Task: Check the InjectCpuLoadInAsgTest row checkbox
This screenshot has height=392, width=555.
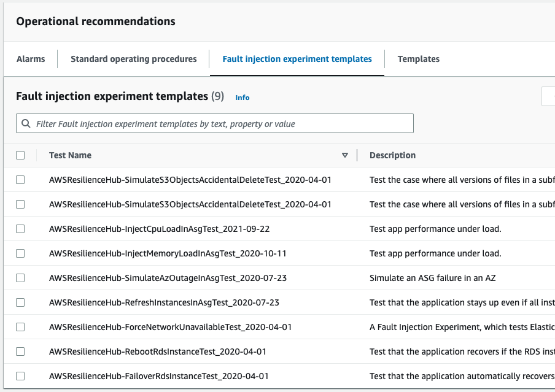Action: pyautogui.click(x=21, y=229)
